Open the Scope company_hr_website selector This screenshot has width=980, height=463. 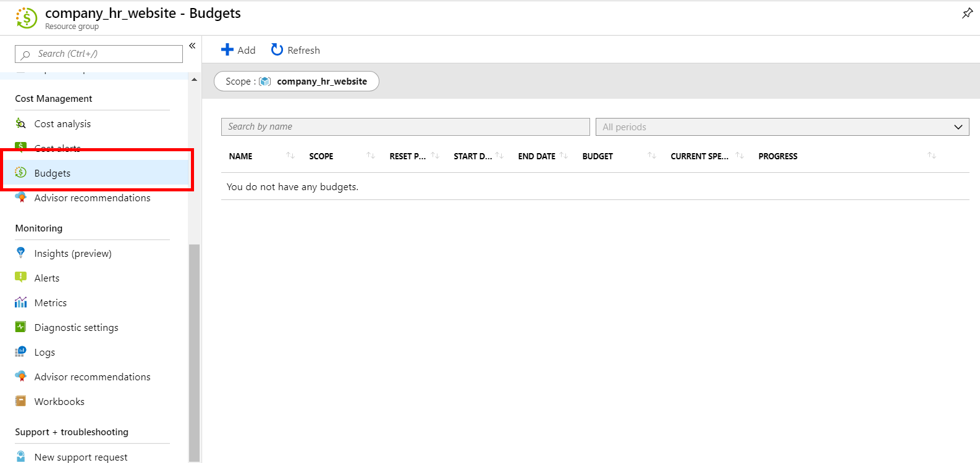[297, 81]
